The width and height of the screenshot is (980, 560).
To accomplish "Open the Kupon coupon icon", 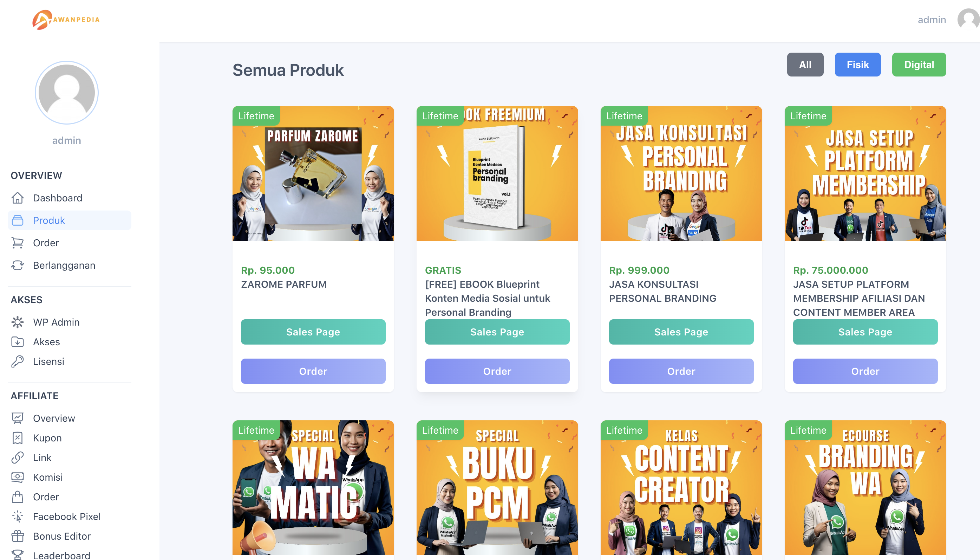I will [x=17, y=438].
